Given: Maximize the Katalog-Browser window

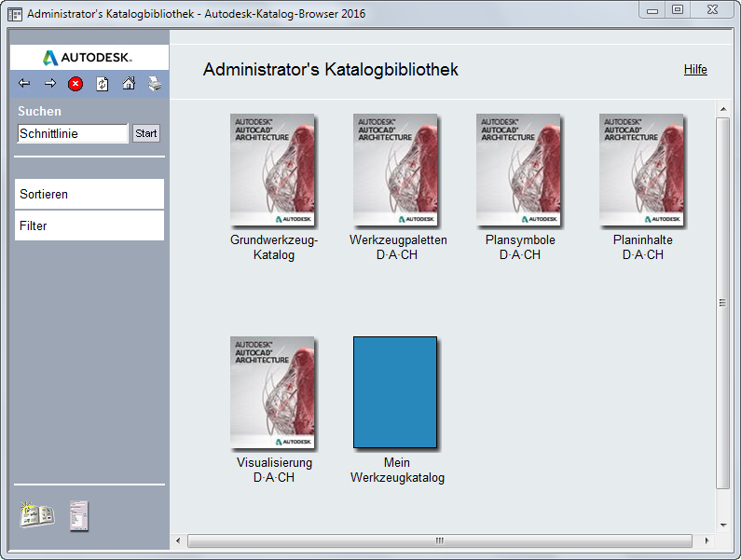Looking at the screenshot, I should [678, 10].
